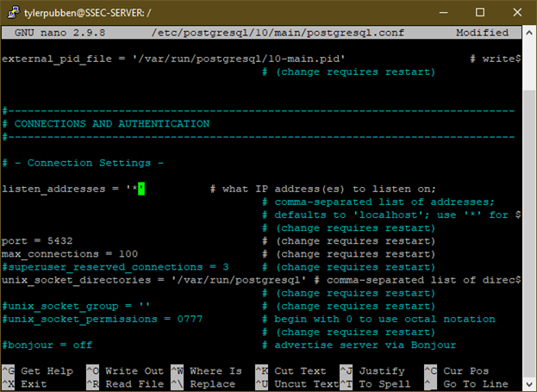The image size is (537, 392).
Task: Click the ^O Write Out shortcut
Action: click(125, 371)
